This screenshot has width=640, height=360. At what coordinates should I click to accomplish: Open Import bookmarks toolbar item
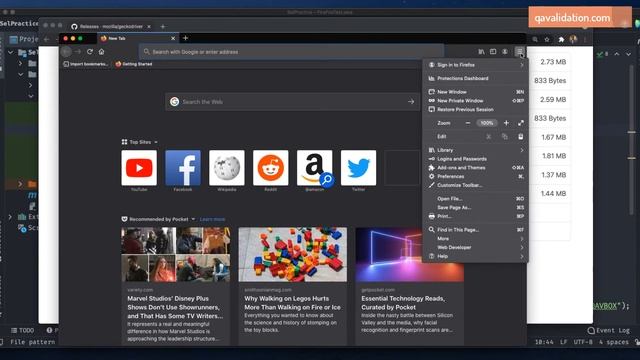86,64
